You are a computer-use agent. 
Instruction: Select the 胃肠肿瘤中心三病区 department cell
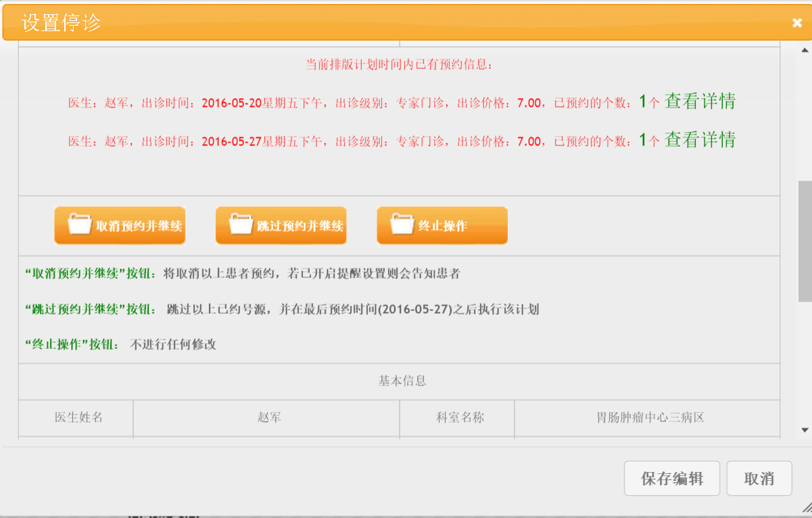[x=647, y=418]
